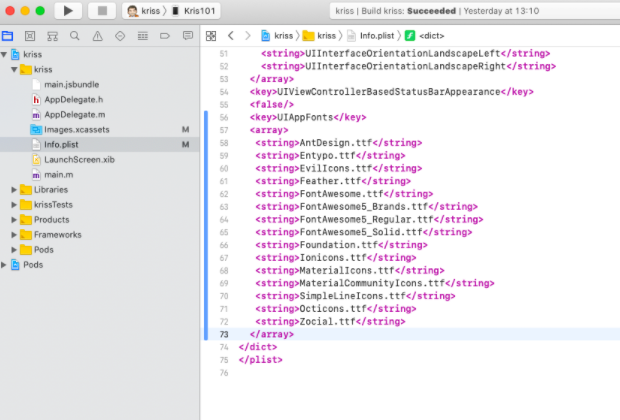Image resolution: width=620 pixels, height=420 pixels.
Task: Select Info.plist in the navigator
Action: [100, 144]
